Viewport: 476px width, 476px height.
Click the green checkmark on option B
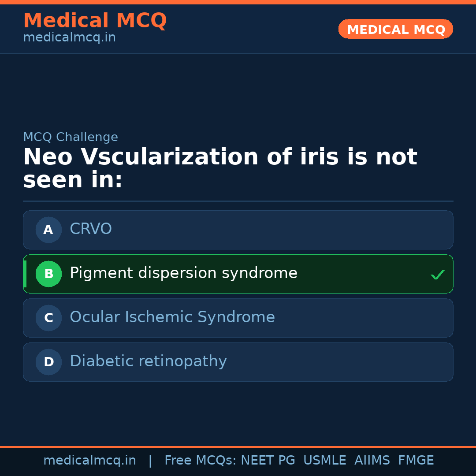click(x=437, y=275)
